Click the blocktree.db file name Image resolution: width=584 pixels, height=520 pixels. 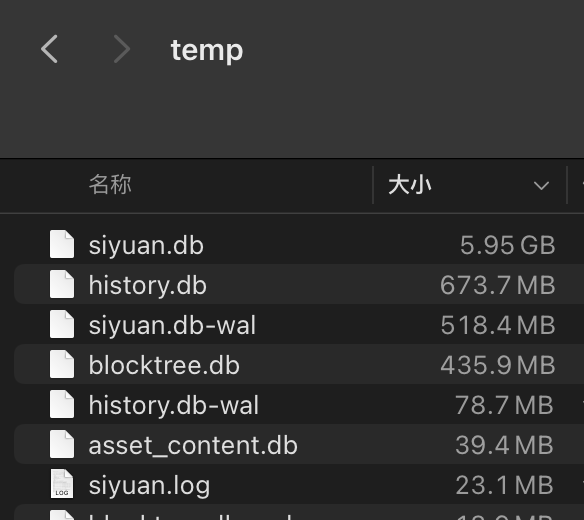click(164, 365)
